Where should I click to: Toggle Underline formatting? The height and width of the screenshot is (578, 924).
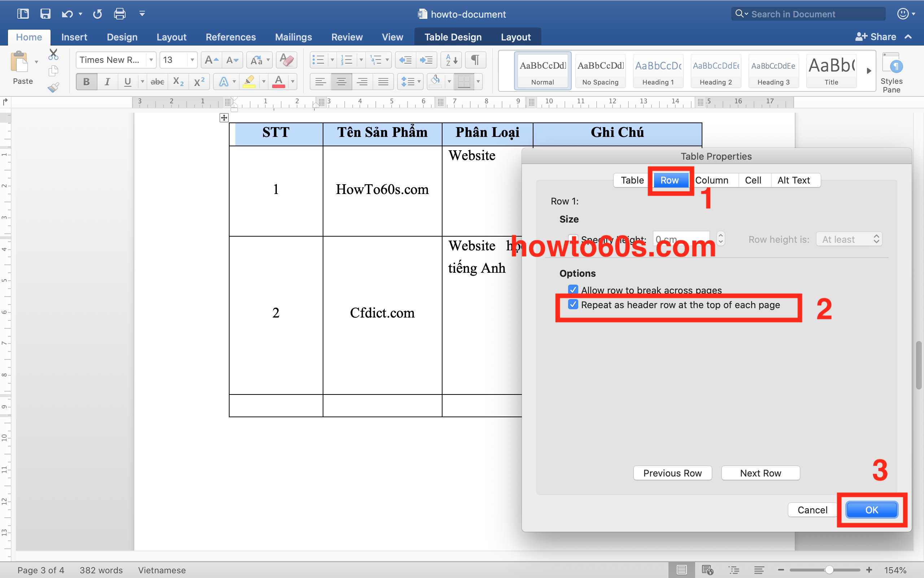point(128,81)
